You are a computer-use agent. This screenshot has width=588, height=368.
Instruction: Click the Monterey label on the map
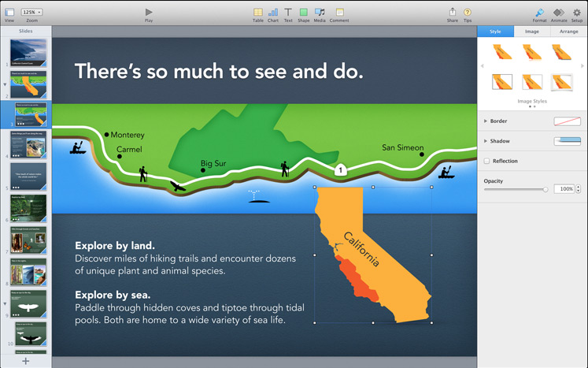(x=128, y=135)
